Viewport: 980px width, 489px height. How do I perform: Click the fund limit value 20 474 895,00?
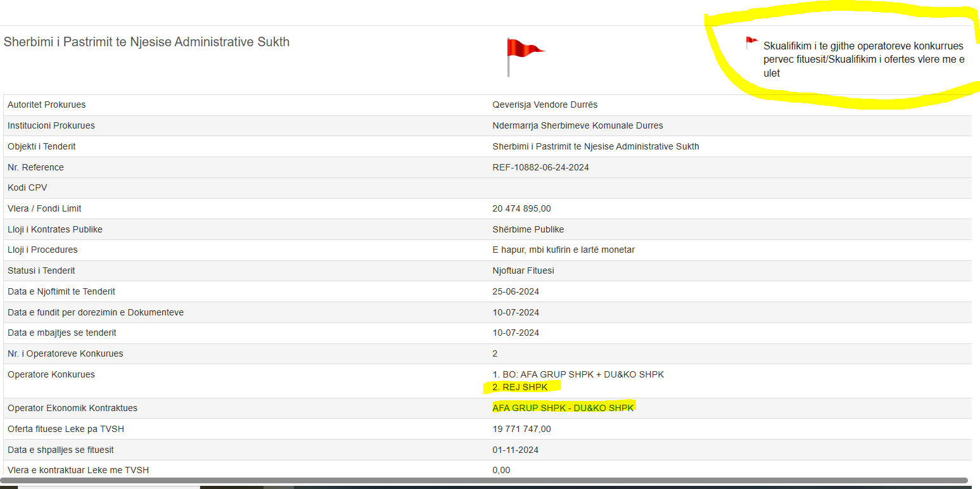pyautogui.click(x=521, y=208)
